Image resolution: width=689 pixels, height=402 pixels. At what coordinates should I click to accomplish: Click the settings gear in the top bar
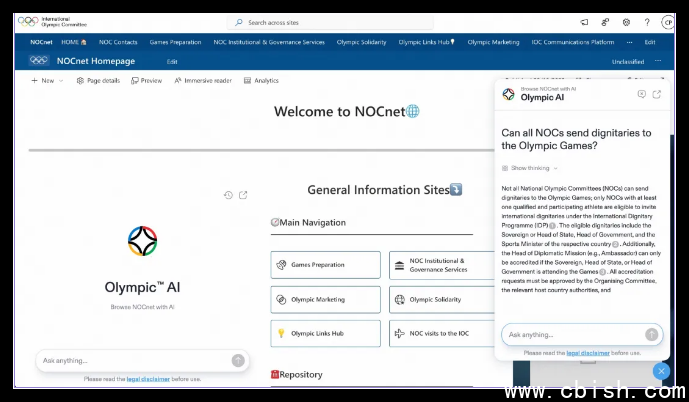(x=626, y=21)
